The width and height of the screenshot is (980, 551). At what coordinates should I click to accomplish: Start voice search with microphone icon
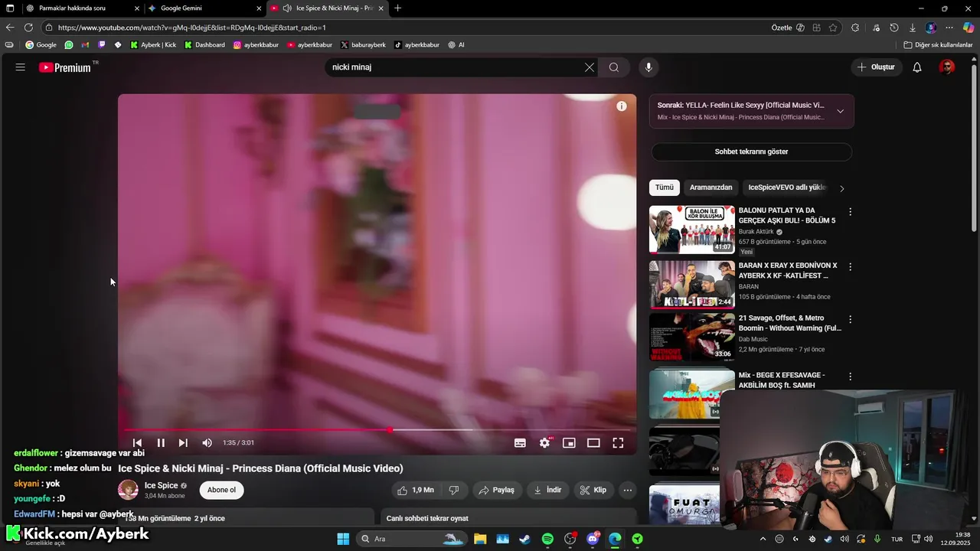pos(648,67)
